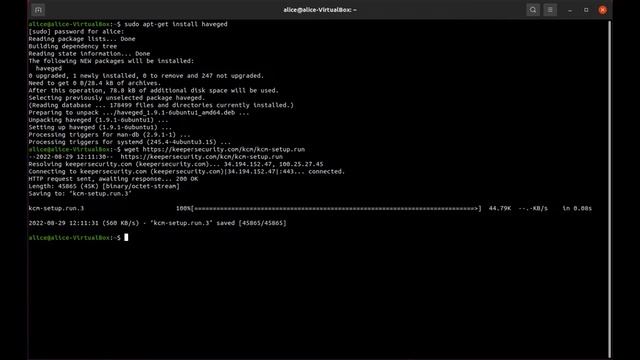Click the cursor at the last shell prompt
The height and width of the screenshot is (360, 640).
[x=126, y=237]
